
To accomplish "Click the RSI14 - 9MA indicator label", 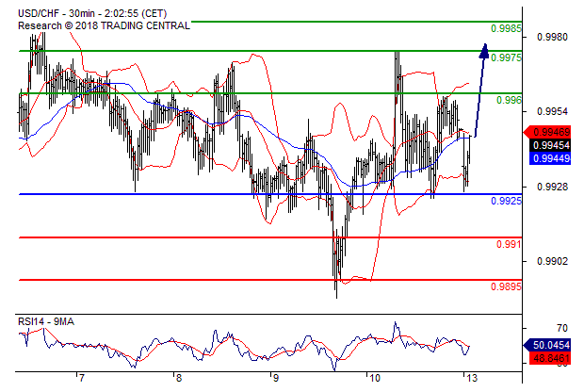I will tap(46, 321).
